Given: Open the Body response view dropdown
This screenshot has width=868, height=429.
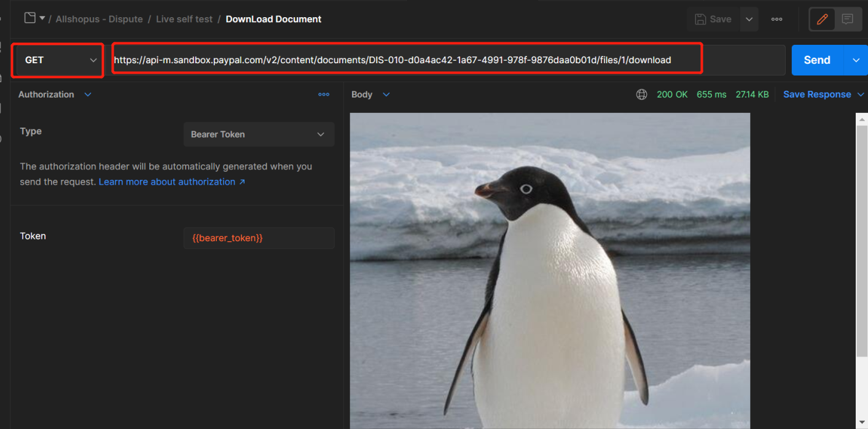Looking at the screenshot, I should 370,95.
